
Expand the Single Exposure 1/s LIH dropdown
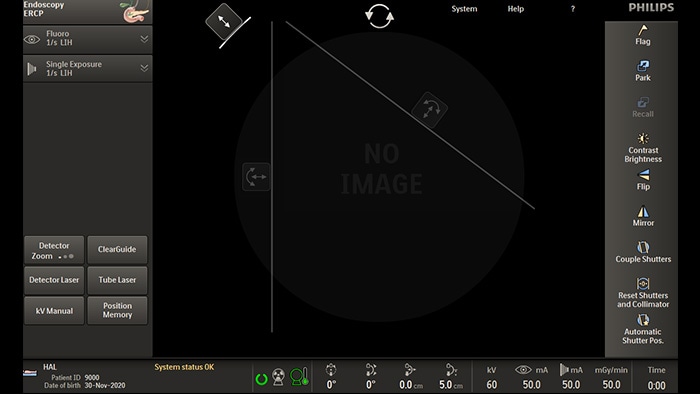click(x=144, y=68)
